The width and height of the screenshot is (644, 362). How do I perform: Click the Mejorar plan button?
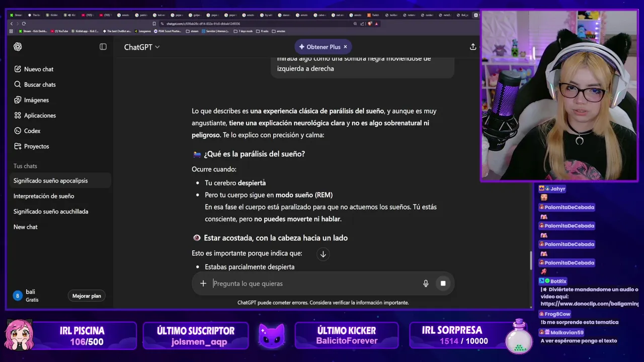tap(87, 296)
